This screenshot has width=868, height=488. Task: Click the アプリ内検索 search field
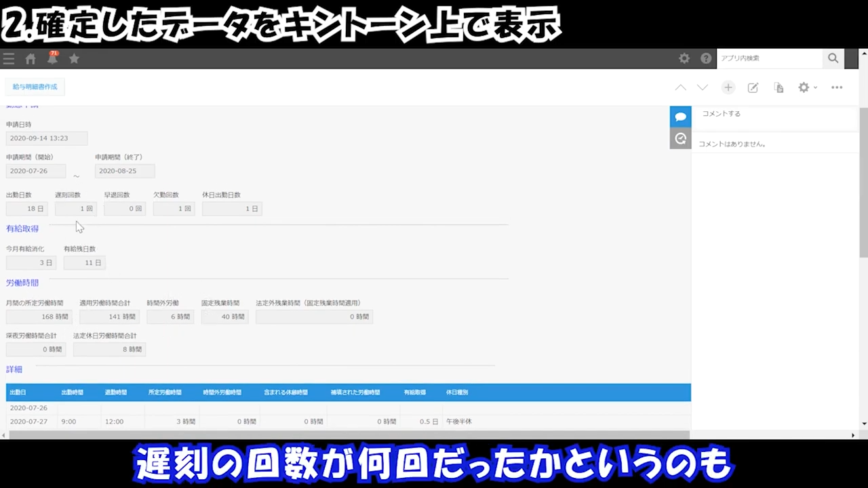tap(770, 58)
